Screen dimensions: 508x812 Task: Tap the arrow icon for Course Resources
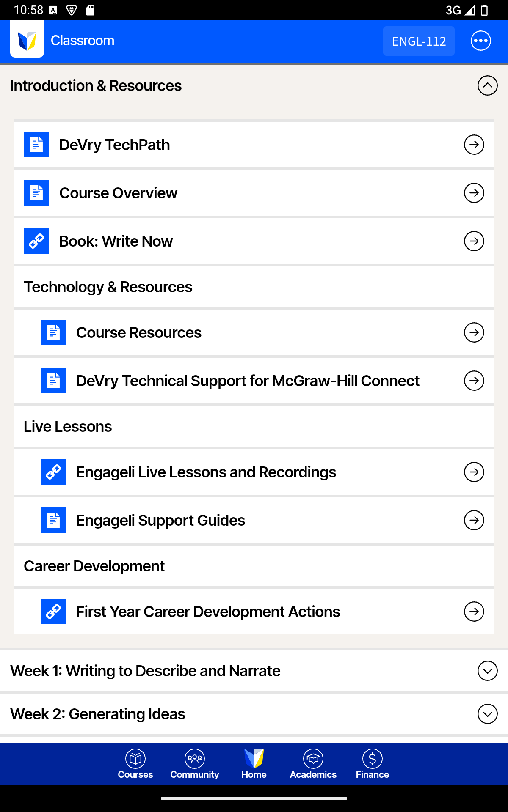point(474,332)
